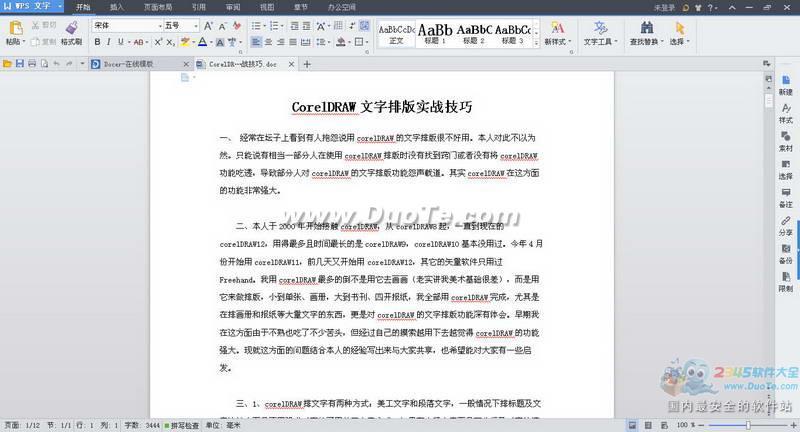Screen dimensions: 800x432
Task: Click the save icon in quick access bar
Action: tap(20, 64)
